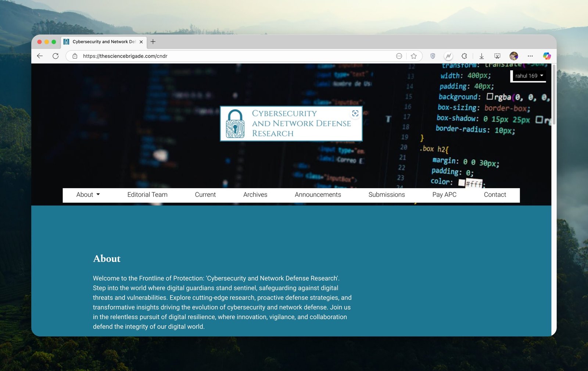
Task: Click the Copilot icon in the toolbar
Action: (x=547, y=56)
